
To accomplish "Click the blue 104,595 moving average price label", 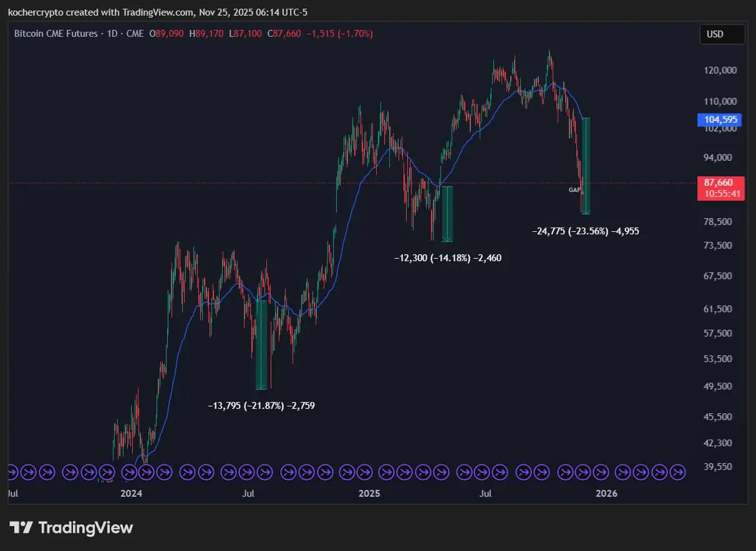I will coord(719,120).
